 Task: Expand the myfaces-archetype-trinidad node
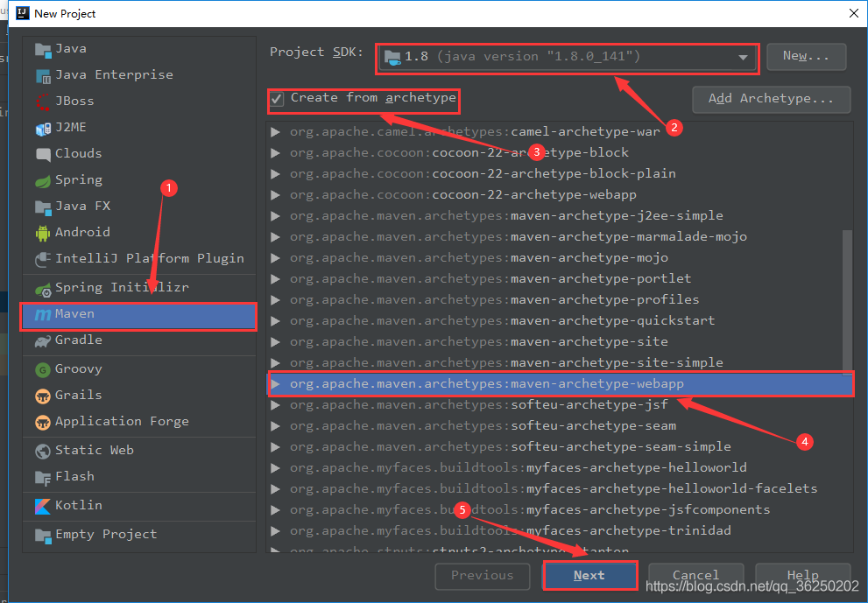275,531
